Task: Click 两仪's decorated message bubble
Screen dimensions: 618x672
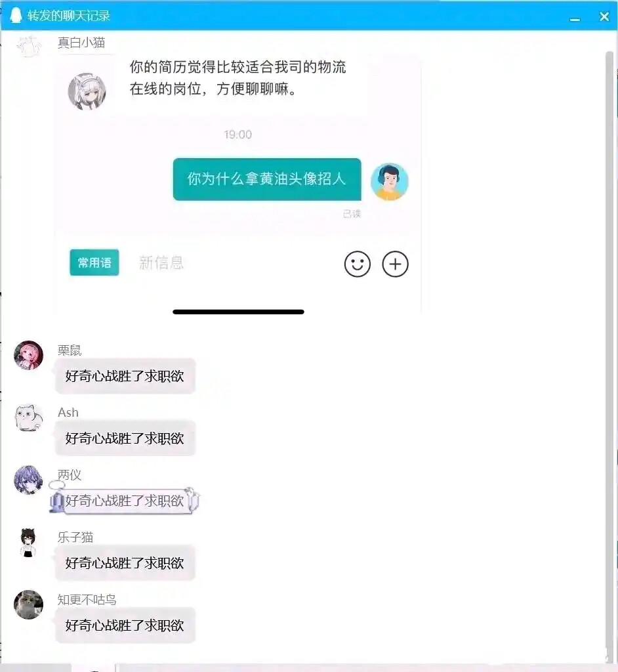Action: [125, 501]
